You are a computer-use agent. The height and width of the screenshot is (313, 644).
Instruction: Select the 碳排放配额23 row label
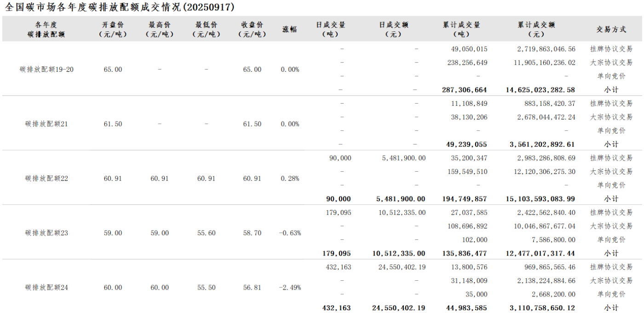click(46, 233)
